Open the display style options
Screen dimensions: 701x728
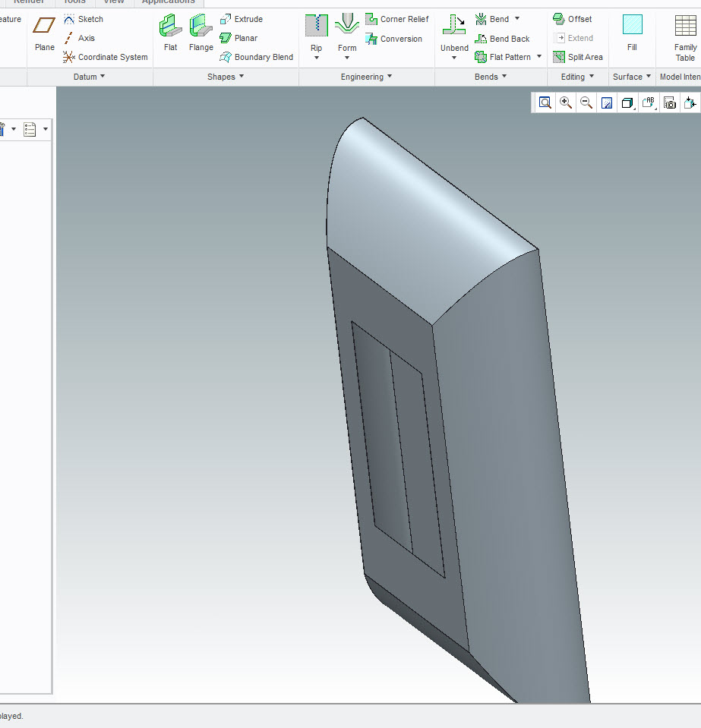(x=627, y=102)
